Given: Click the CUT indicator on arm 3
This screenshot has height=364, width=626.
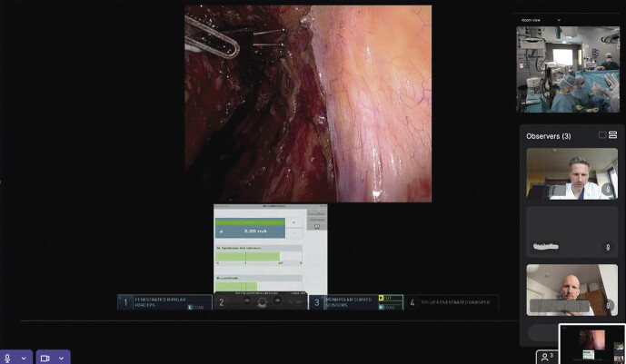Looking at the screenshot, I should pyautogui.click(x=387, y=298).
